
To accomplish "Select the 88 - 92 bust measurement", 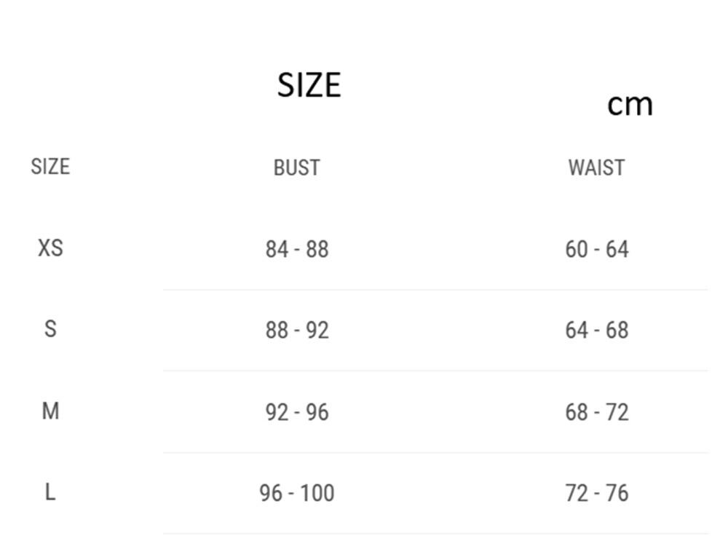I will point(297,331).
